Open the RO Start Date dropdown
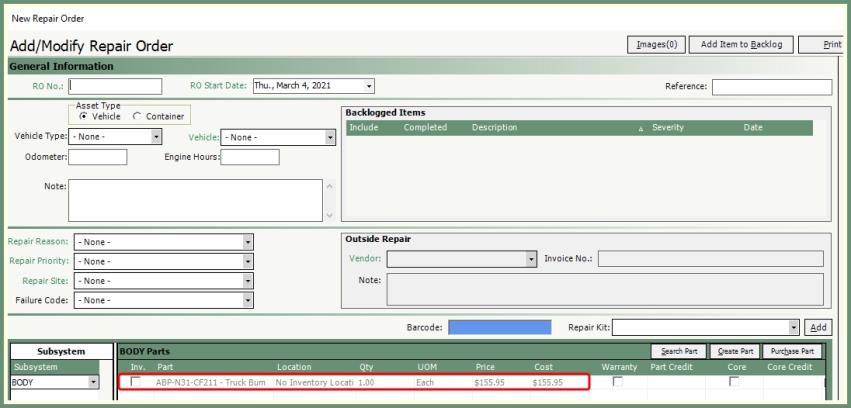This screenshot has height=408, width=851. click(369, 86)
